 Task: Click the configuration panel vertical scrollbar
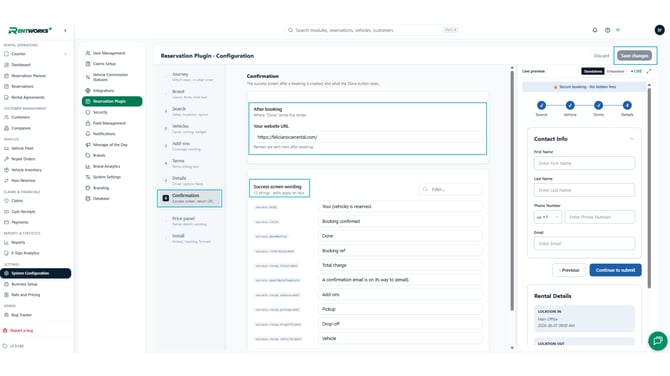[512, 190]
